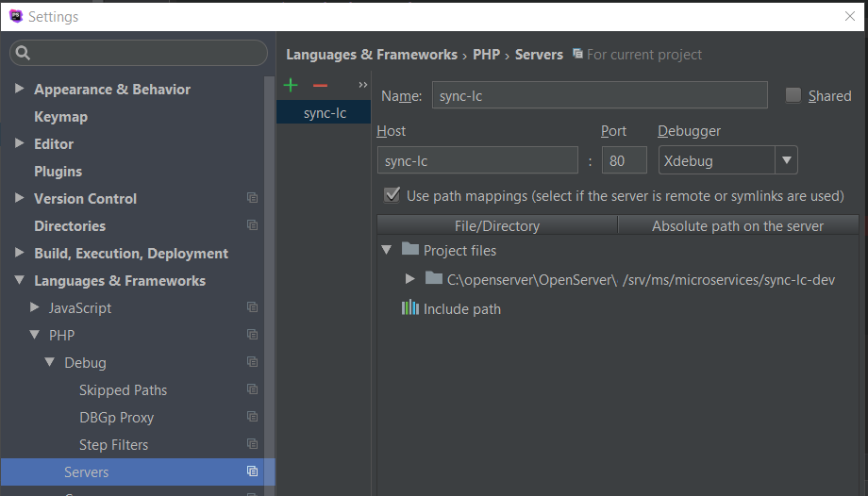Click the Project files folder icon
This screenshot has width=868, height=496.
(x=410, y=249)
